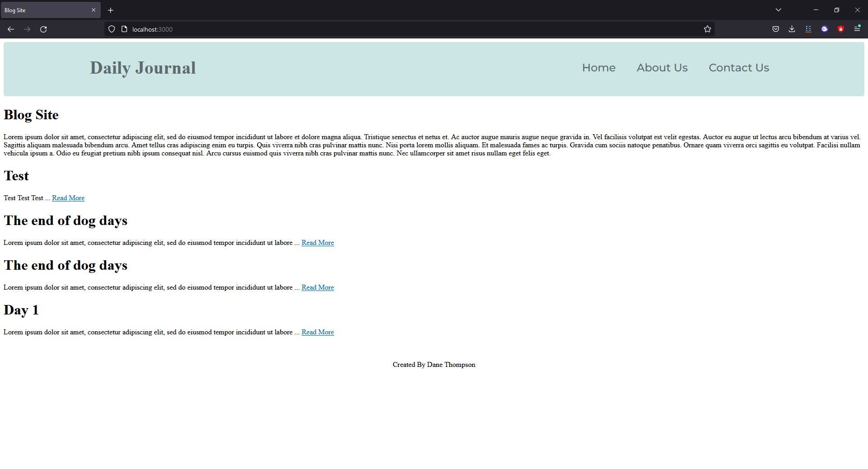Click the Test post heading
This screenshot has height=469, width=868.
[x=16, y=176]
